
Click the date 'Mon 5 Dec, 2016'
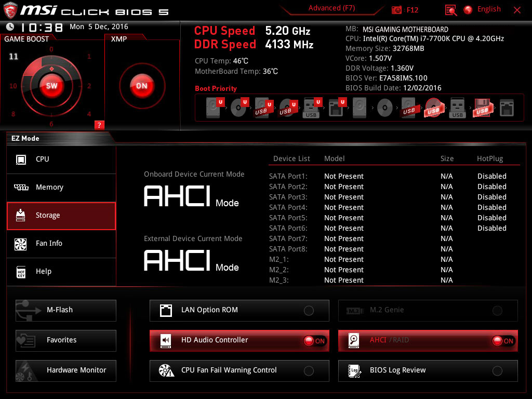99,26
